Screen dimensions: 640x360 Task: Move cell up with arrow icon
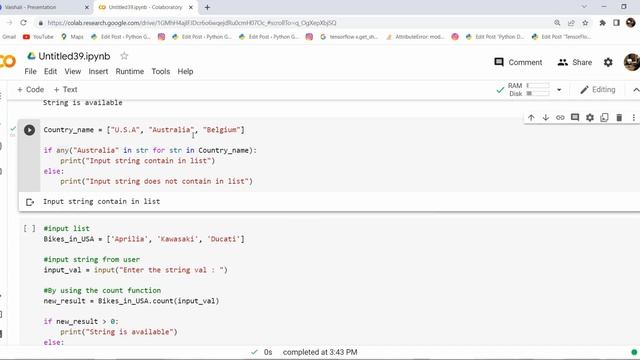click(x=531, y=118)
